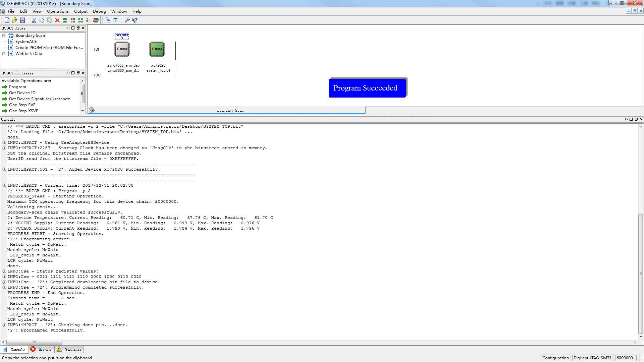644x362 pixels.
Task: Open the Window menu
Action: (x=119, y=11)
